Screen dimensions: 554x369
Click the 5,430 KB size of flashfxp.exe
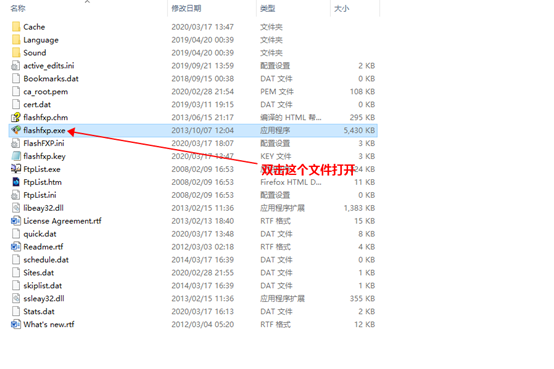pos(359,130)
